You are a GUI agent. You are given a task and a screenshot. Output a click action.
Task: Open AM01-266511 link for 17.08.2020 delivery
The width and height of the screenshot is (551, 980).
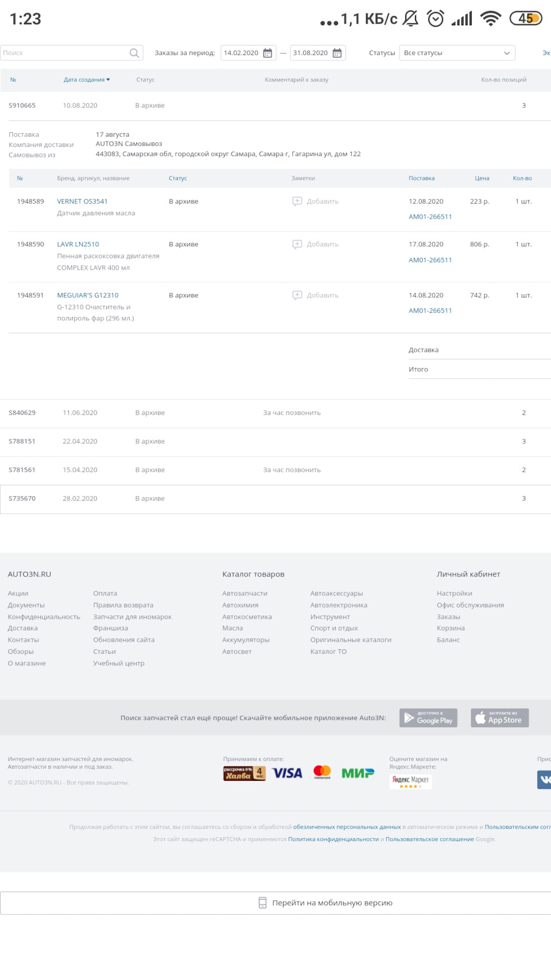pyautogui.click(x=430, y=260)
